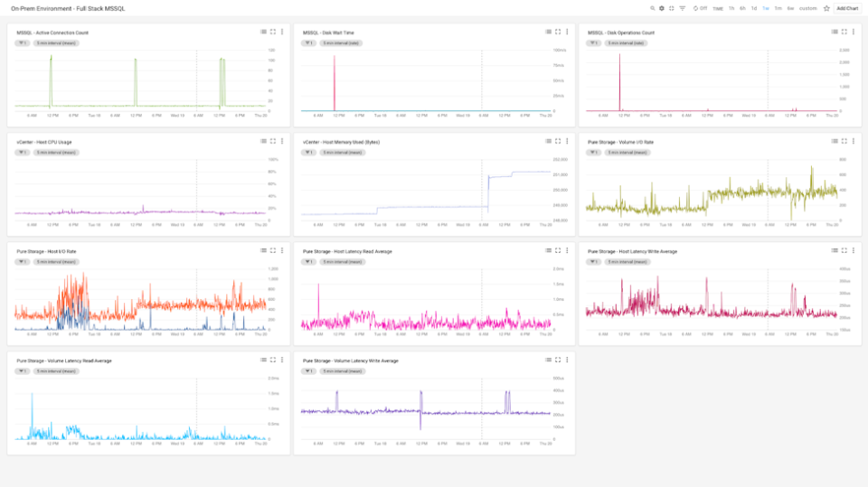868x487 pixels.
Task: Open options menu for MSSQL Disk Operations Count
Action: coord(854,32)
